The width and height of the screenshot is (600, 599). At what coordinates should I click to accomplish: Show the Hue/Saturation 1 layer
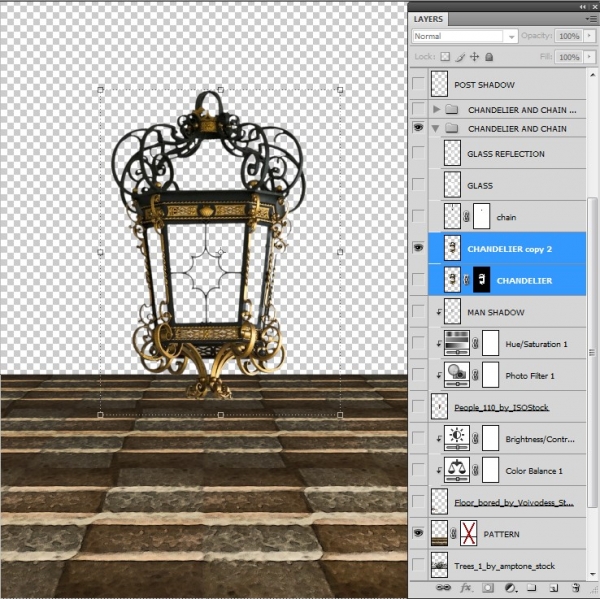point(418,343)
